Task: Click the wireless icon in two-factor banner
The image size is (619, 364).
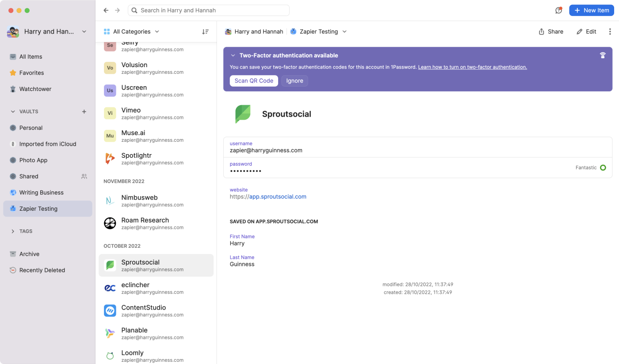Action: pyautogui.click(x=602, y=56)
